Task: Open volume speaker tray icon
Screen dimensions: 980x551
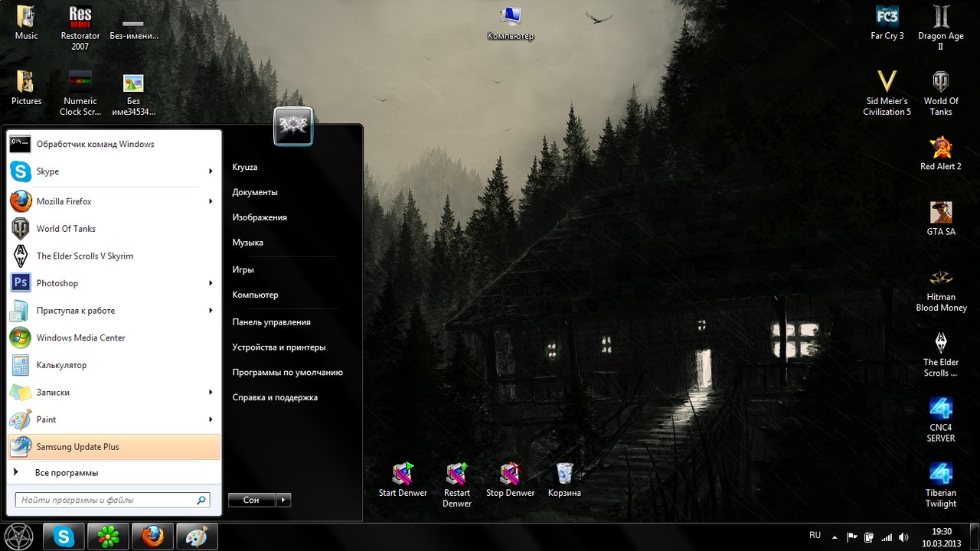Action: point(903,537)
